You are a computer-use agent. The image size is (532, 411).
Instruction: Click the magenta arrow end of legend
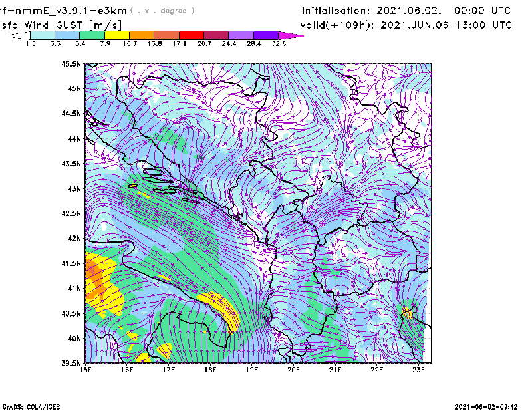(x=291, y=35)
